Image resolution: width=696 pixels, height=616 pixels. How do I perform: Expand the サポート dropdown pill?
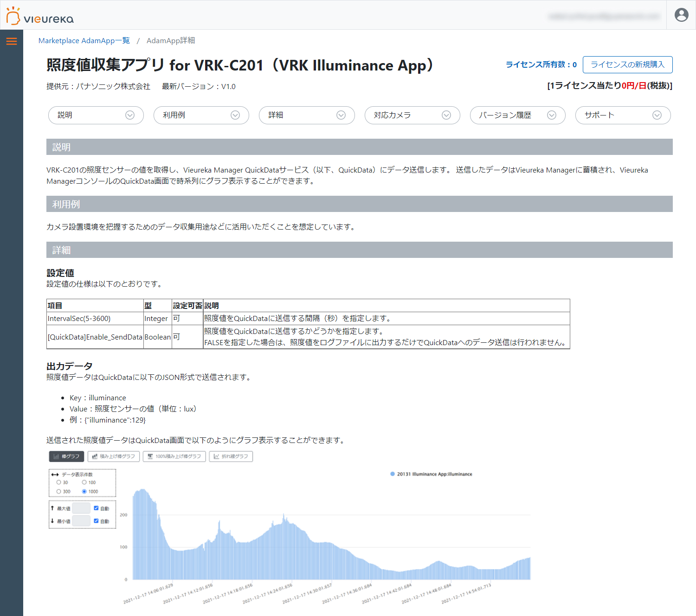pyautogui.click(x=623, y=115)
